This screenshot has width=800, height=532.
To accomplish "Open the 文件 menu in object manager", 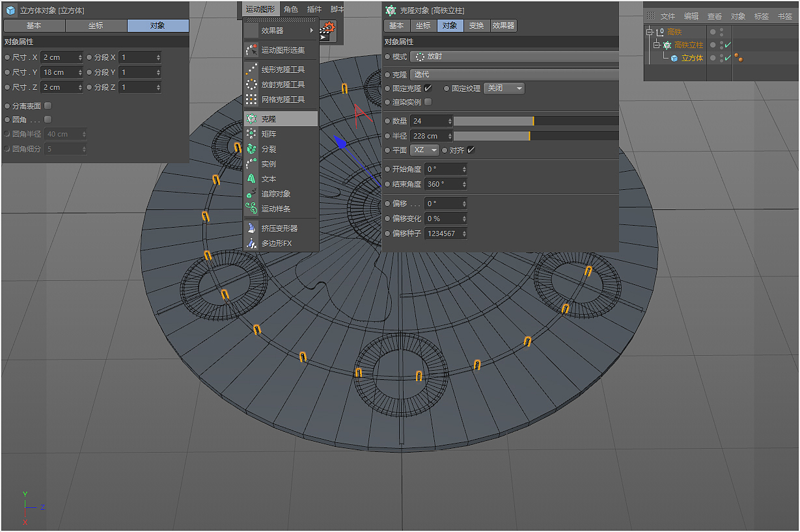I will pyautogui.click(x=668, y=16).
